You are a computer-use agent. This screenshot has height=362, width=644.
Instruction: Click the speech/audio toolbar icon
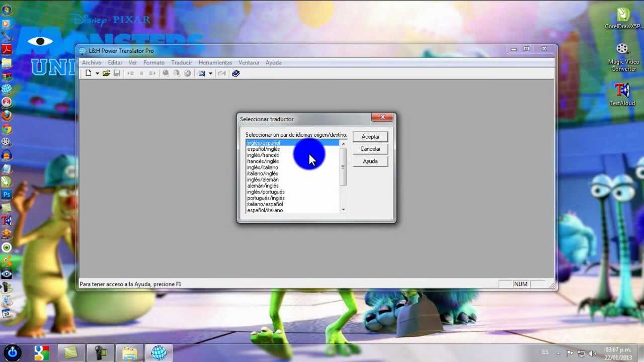coord(222,73)
